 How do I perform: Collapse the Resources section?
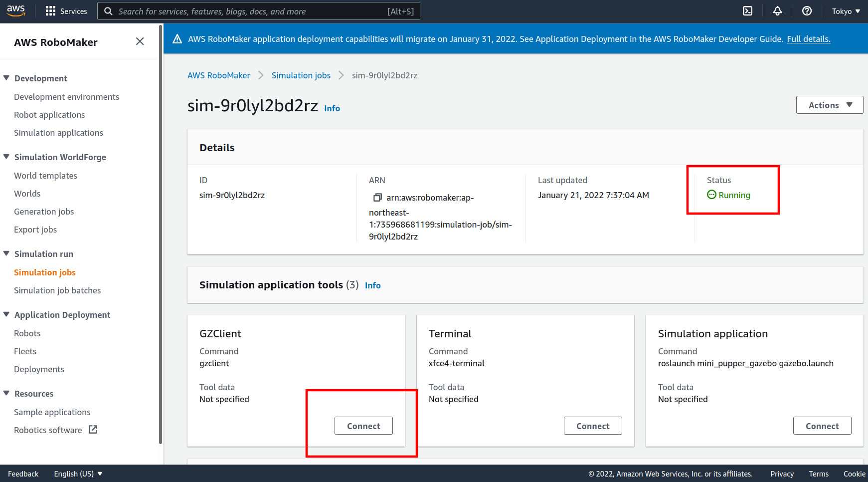tap(6, 393)
